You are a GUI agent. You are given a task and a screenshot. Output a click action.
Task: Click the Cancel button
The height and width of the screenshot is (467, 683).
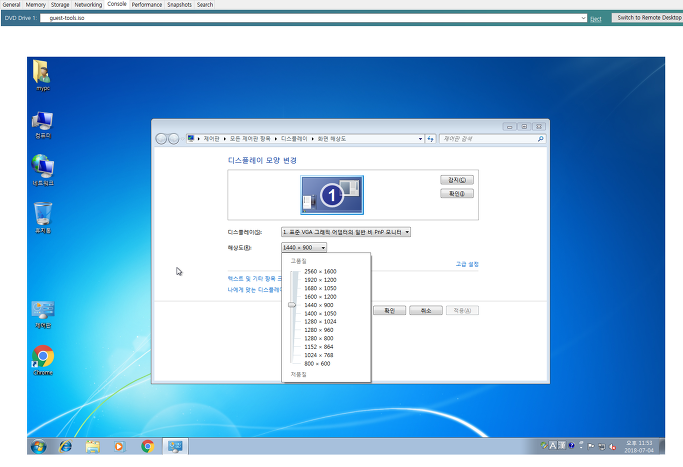pyautogui.click(x=426, y=310)
